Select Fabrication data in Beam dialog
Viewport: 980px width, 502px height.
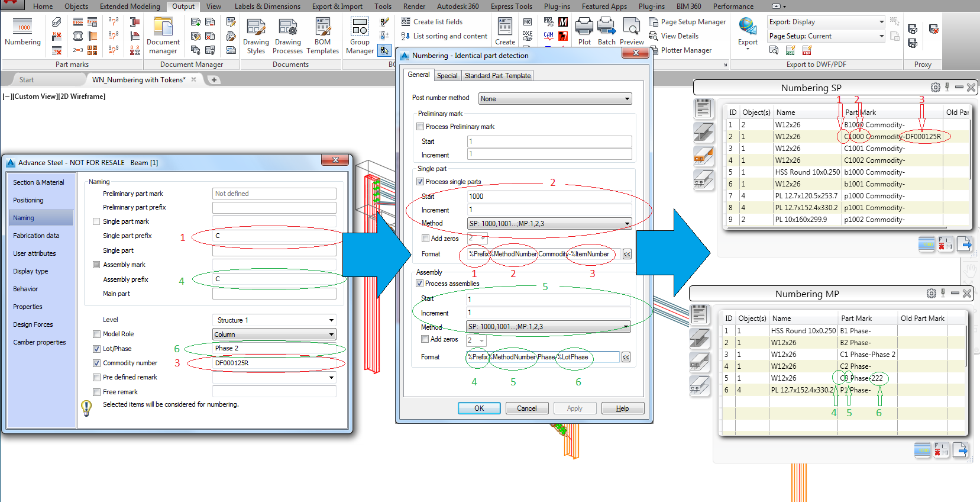(x=36, y=236)
